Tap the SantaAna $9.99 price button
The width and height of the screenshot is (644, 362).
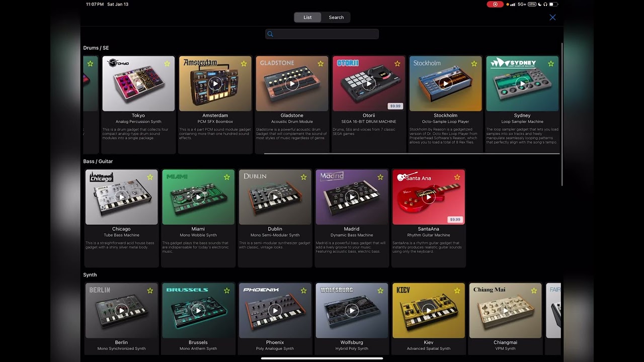pyautogui.click(x=455, y=219)
